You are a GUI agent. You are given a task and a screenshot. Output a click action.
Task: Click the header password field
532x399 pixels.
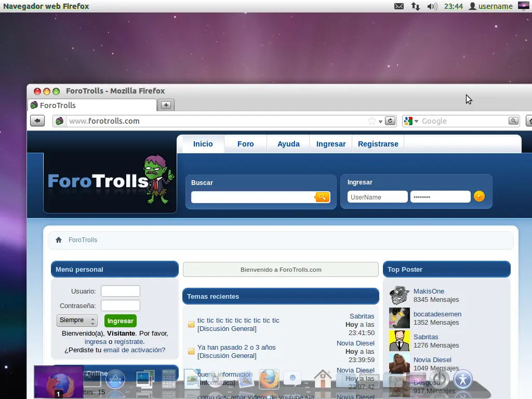pyautogui.click(x=441, y=197)
